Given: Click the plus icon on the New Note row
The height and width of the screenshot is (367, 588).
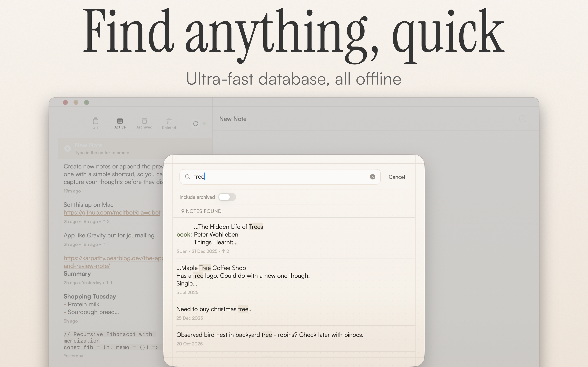Looking at the screenshot, I should coord(67,148).
